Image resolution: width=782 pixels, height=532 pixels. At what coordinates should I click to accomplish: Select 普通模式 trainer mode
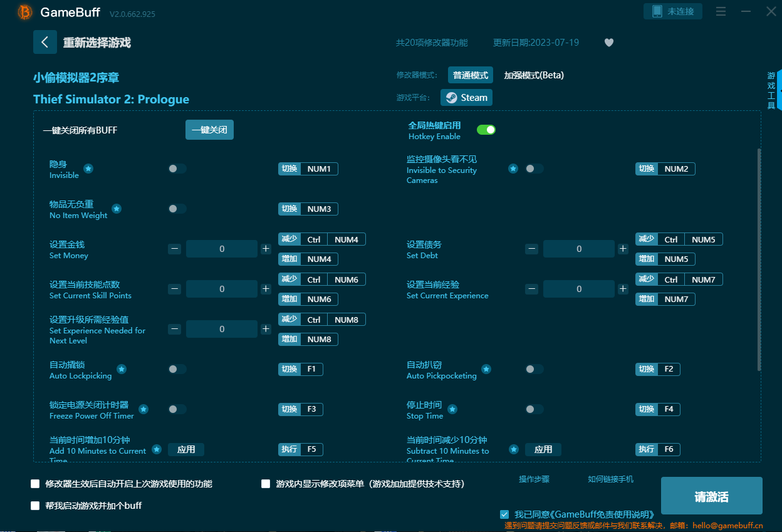point(471,75)
